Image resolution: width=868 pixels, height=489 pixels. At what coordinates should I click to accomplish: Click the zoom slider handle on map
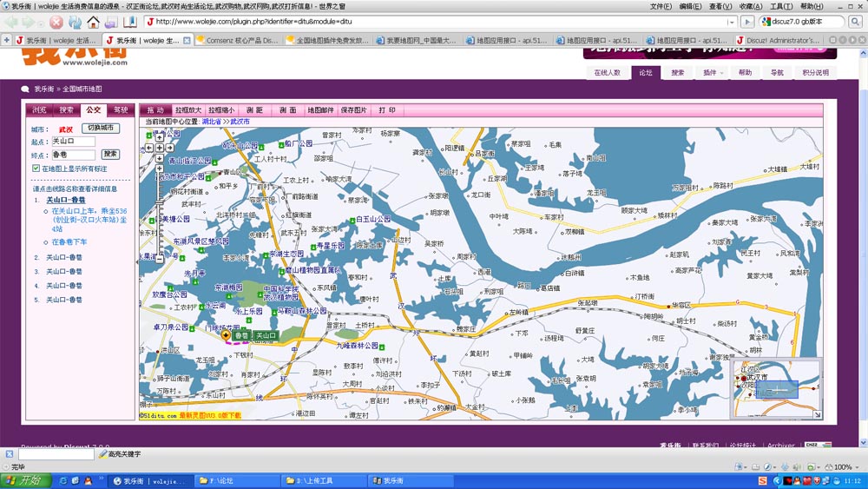tap(160, 202)
